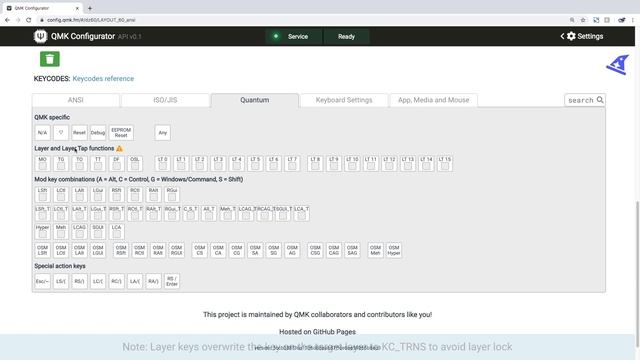Image resolution: width=640 pixels, height=360 pixels.
Task: Pick the Hyper key
Action: tap(42, 232)
